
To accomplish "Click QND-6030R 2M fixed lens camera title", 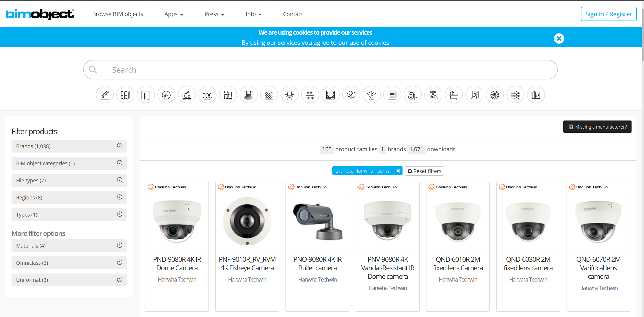I will (x=528, y=263).
